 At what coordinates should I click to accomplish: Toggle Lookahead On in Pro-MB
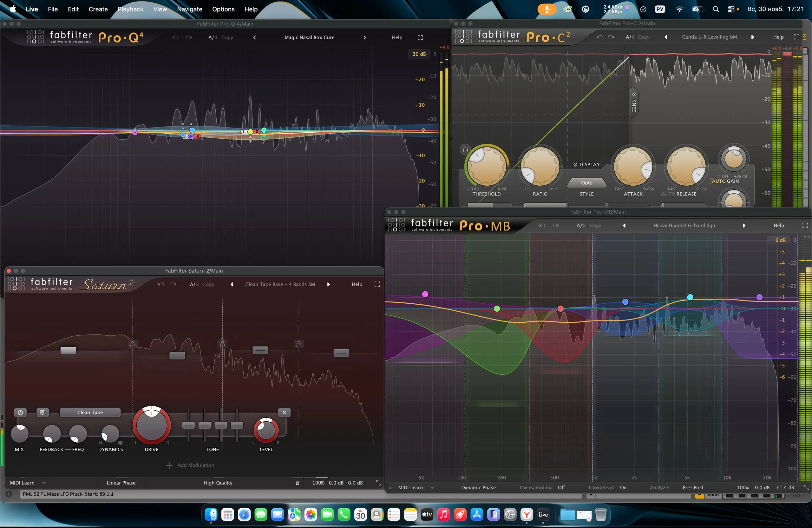[623, 487]
